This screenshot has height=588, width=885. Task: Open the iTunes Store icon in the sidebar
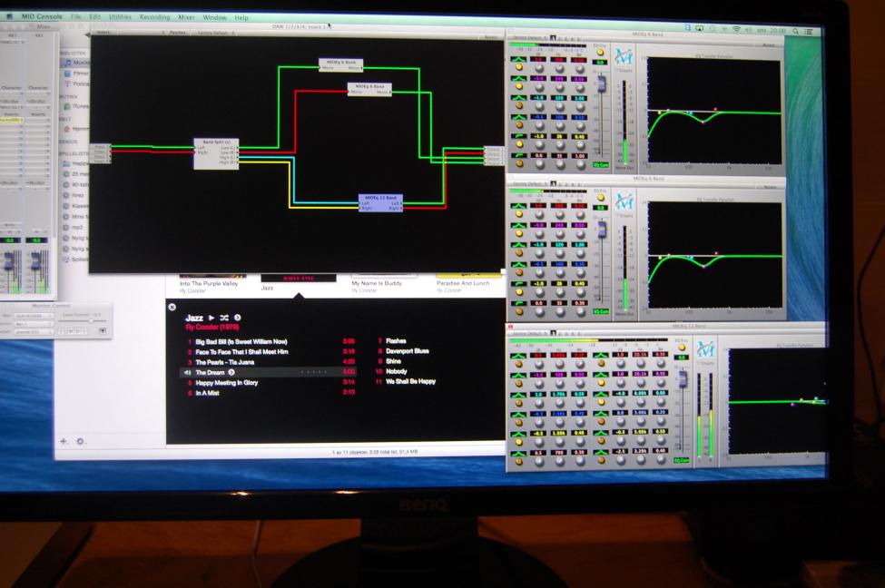coord(67,106)
